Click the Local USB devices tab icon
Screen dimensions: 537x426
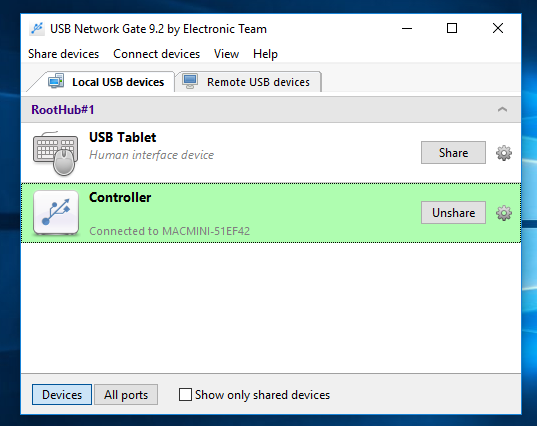click(x=56, y=81)
